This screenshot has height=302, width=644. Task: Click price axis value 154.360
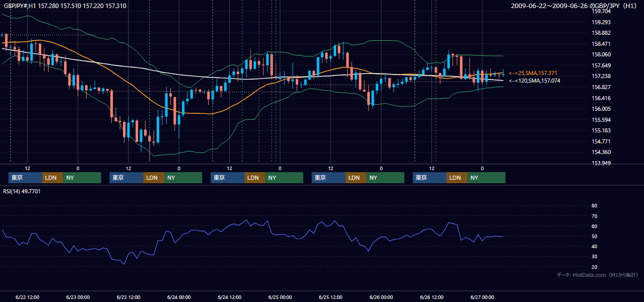[x=601, y=152]
